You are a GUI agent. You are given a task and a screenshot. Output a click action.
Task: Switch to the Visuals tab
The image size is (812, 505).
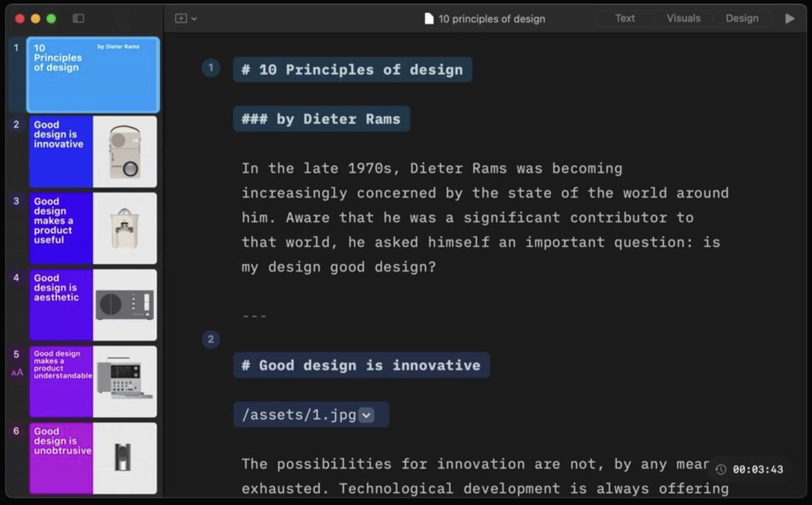point(683,18)
